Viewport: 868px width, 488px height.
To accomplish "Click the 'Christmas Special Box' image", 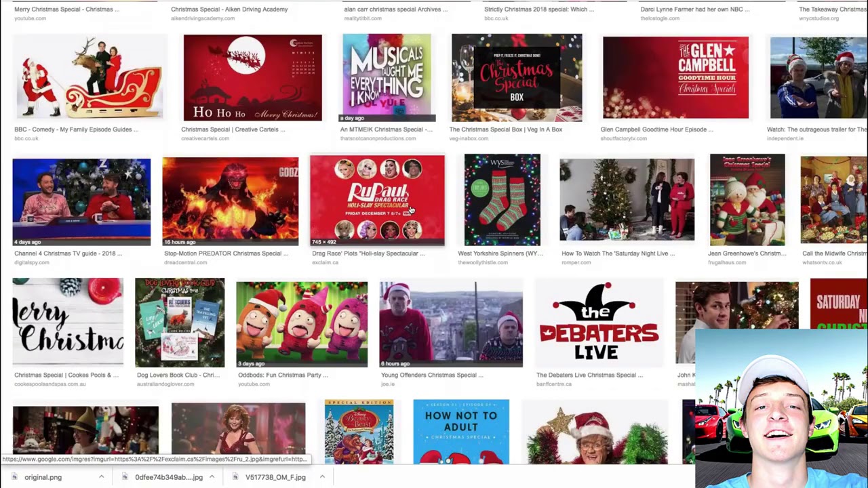I will click(517, 78).
